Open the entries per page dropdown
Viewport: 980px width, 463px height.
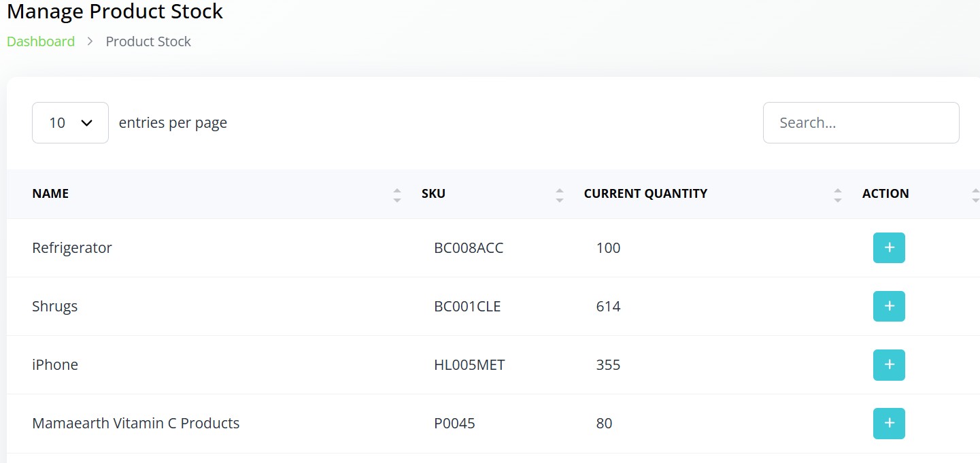tap(70, 123)
